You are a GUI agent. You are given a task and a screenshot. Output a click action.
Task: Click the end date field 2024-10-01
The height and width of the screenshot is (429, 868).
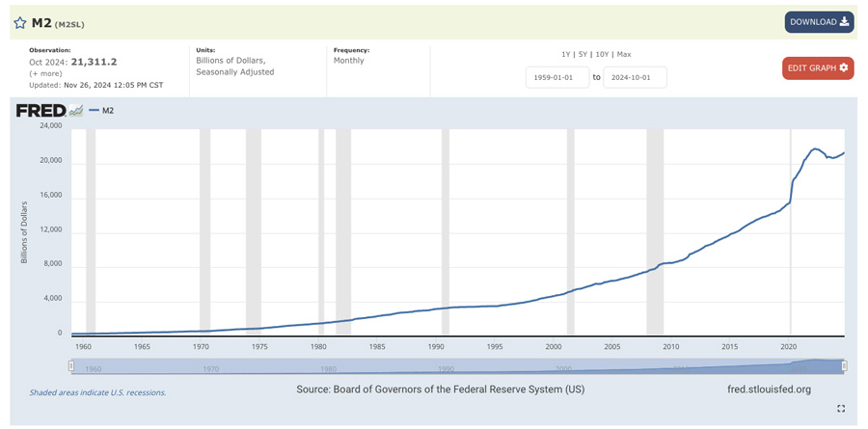click(x=635, y=77)
